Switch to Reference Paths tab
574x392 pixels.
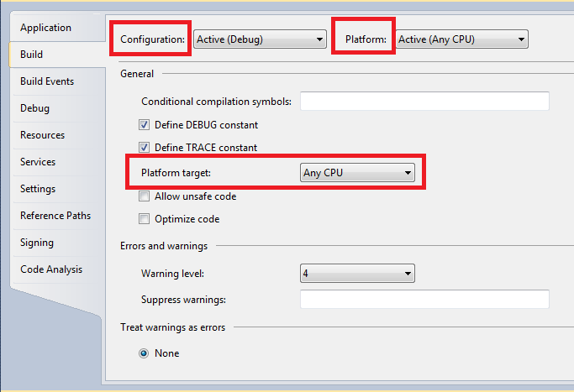pos(57,216)
